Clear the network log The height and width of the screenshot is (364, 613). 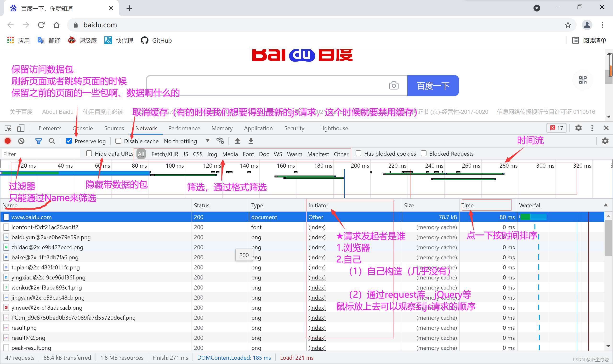click(21, 141)
